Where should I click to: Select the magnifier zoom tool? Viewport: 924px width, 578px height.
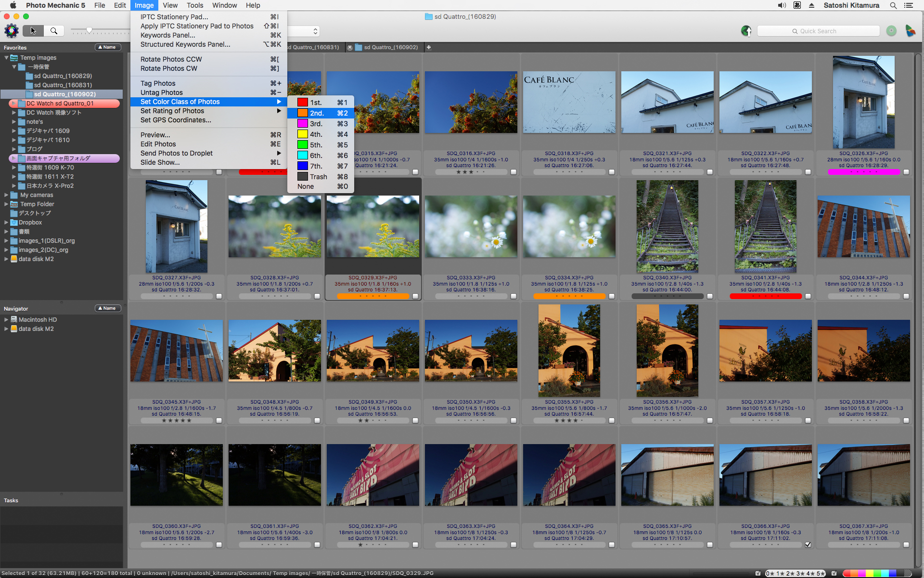pyautogui.click(x=54, y=31)
